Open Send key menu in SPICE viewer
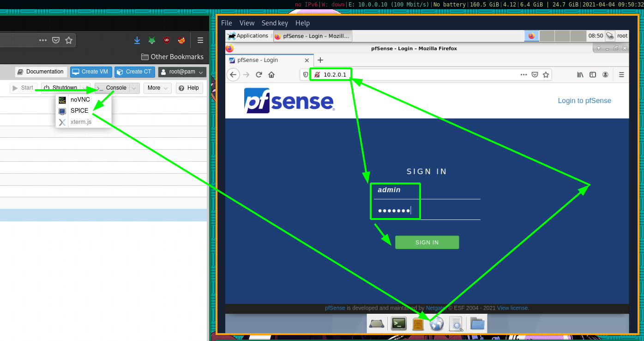The height and width of the screenshot is (341, 644). 275,23
